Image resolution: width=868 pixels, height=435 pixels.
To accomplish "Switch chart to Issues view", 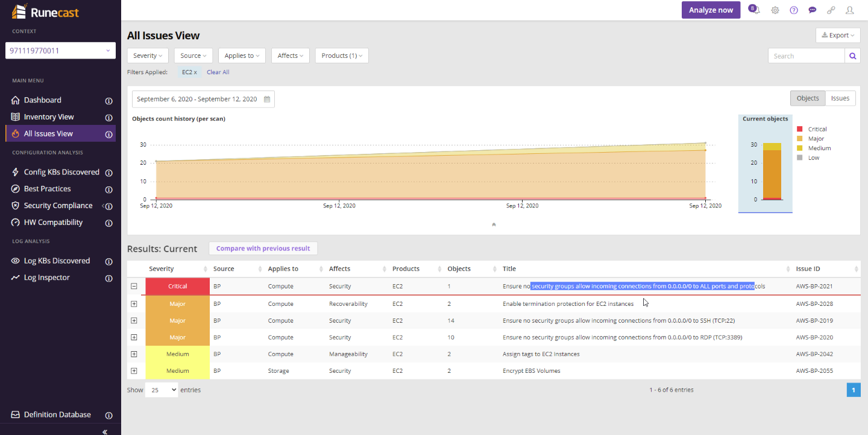I will tap(840, 98).
